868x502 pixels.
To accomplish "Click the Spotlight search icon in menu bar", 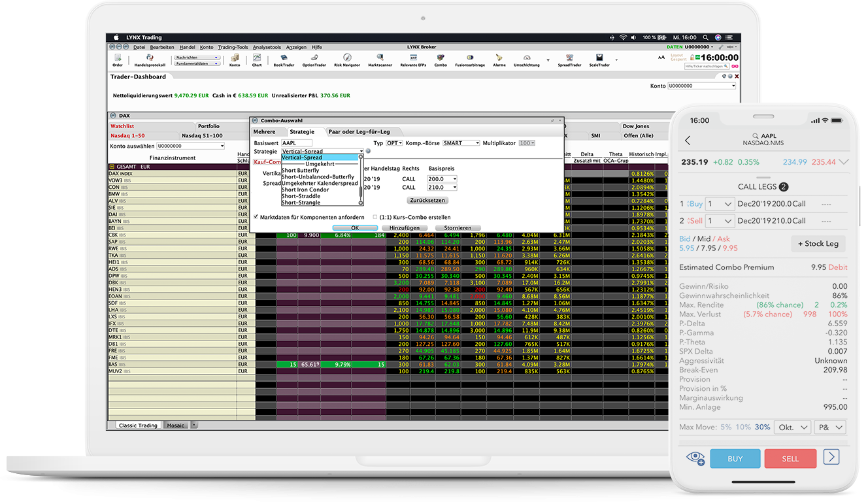I will pyautogui.click(x=705, y=37).
